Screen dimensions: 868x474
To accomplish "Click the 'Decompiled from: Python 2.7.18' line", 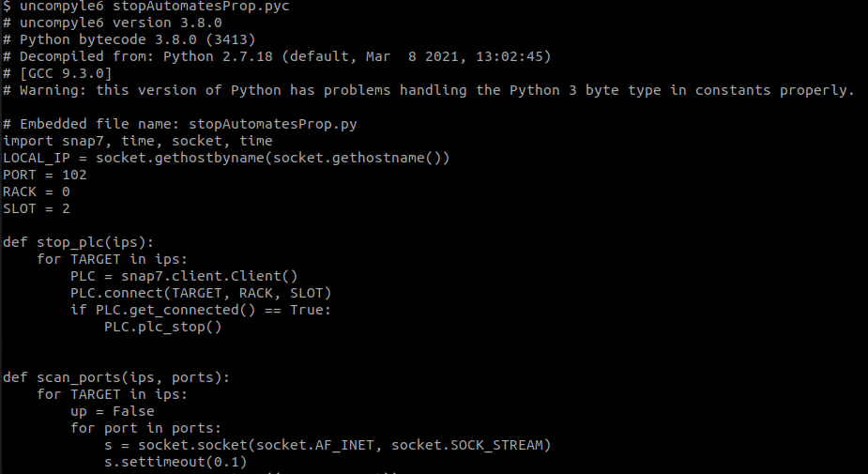I will coord(277,56).
